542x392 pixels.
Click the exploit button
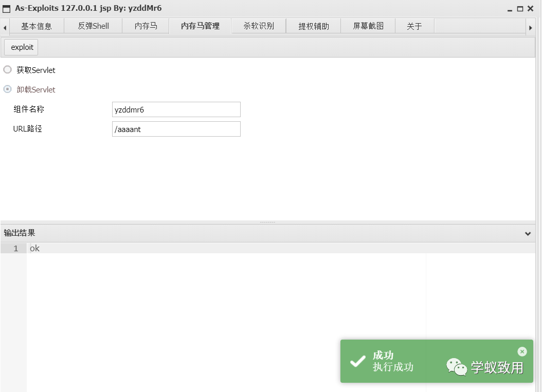(x=22, y=47)
